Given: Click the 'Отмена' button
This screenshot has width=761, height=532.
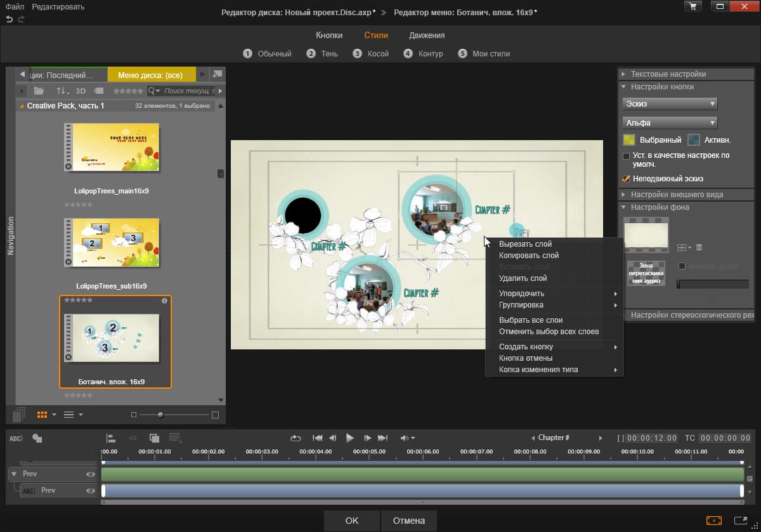Looking at the screenshot, I should coord(408,521).
